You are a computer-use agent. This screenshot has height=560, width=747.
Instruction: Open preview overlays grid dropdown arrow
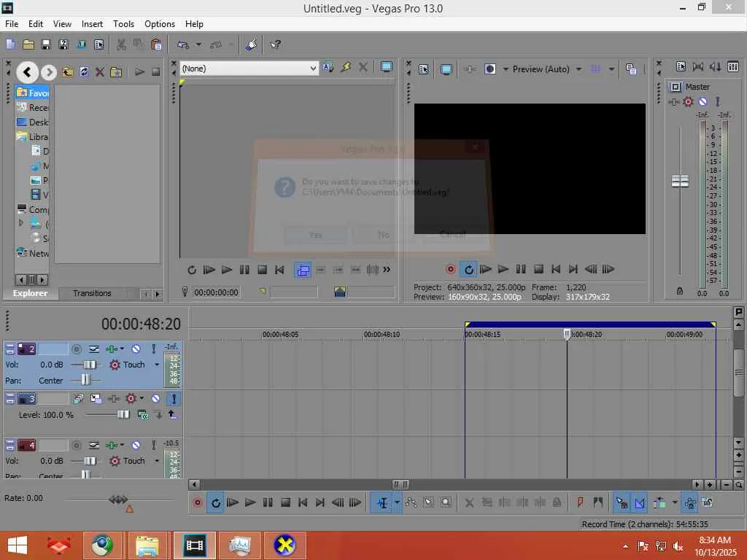611,69
